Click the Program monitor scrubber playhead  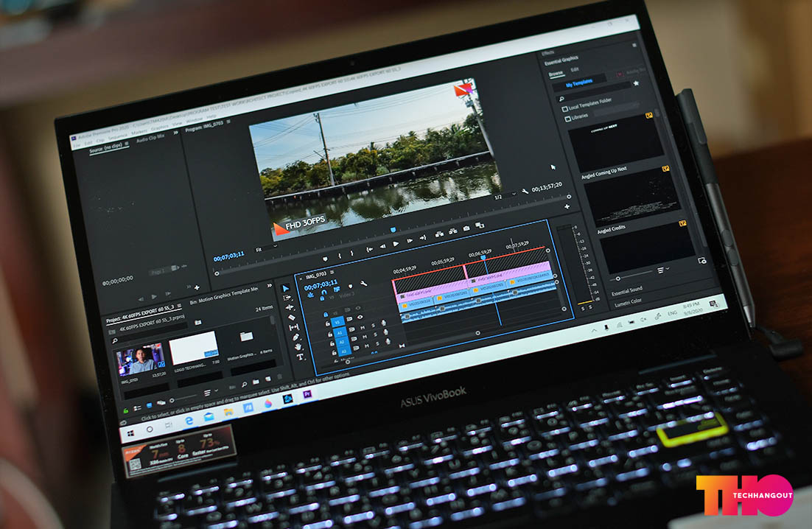tap(393, 230)
